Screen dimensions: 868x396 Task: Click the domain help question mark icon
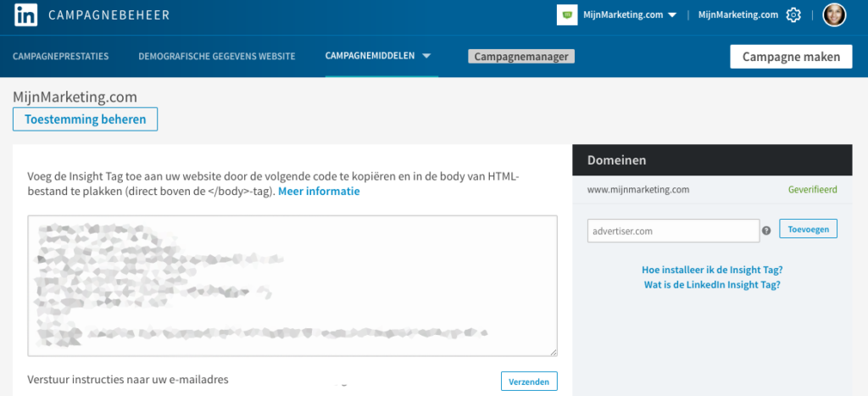(x=766, y=231)
